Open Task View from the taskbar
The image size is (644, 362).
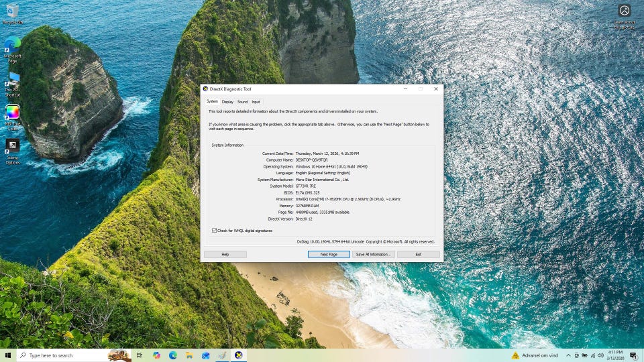click(140, 355)
